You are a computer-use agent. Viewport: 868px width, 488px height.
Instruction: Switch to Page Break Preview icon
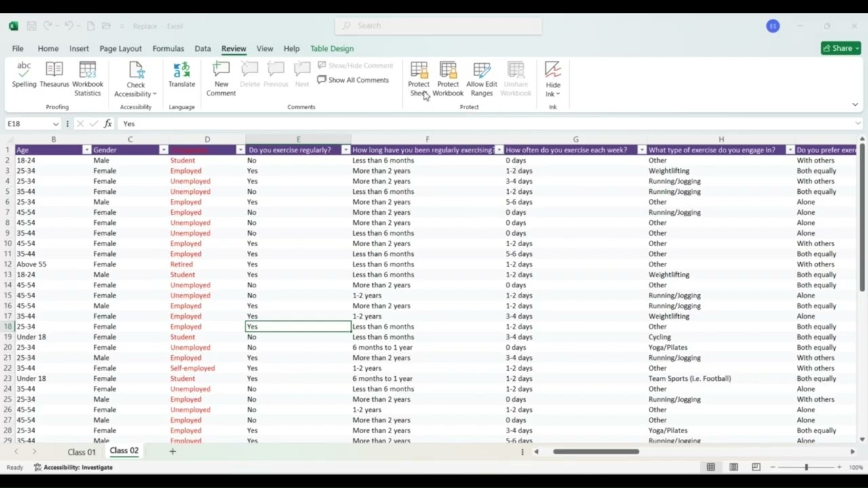click(755, 467)
